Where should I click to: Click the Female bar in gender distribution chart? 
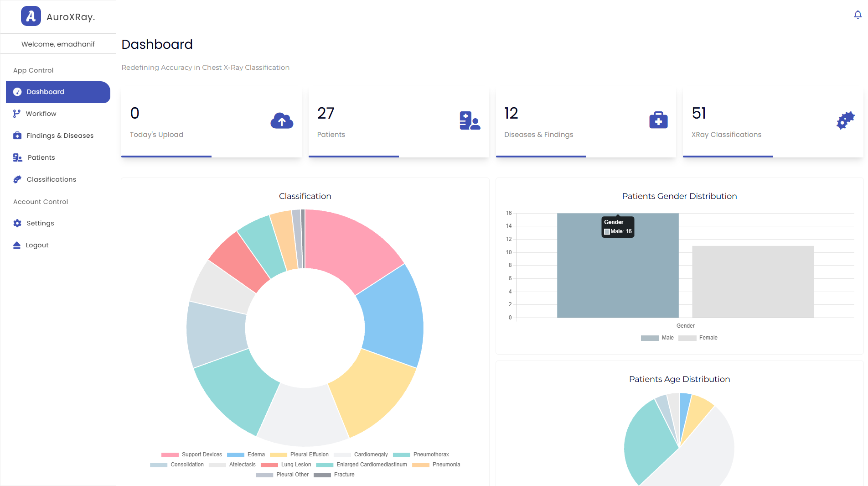pos(752,282)
